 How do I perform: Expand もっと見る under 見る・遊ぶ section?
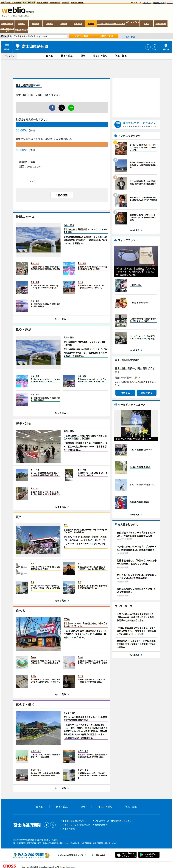tap(62, 413)
